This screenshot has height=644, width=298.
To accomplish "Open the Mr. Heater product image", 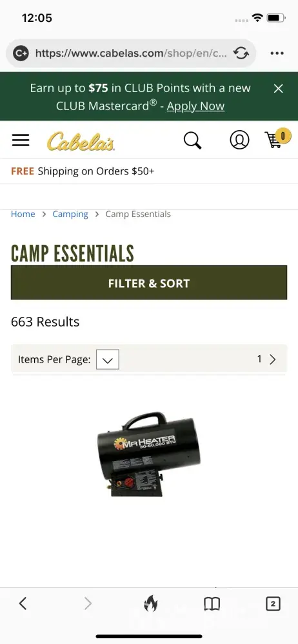I will pyautogui.click(x=148, y=455).
